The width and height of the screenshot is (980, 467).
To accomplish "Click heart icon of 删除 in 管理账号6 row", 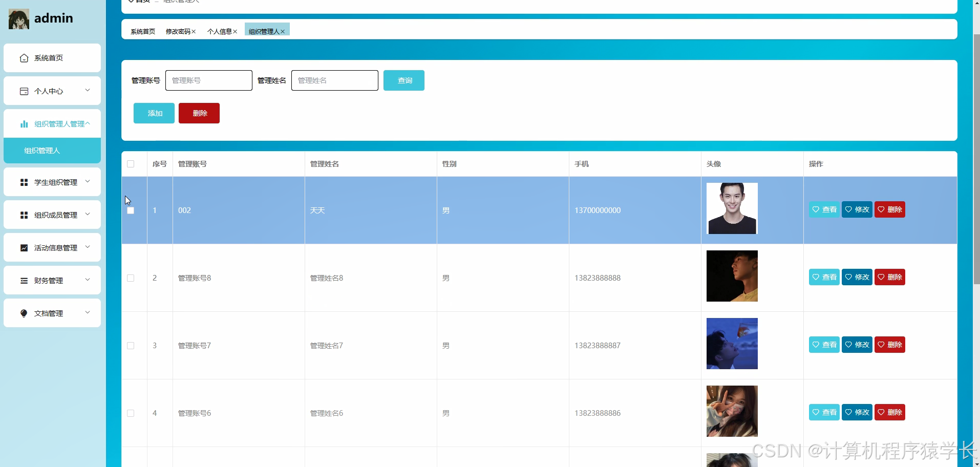I will click(881, 412).
